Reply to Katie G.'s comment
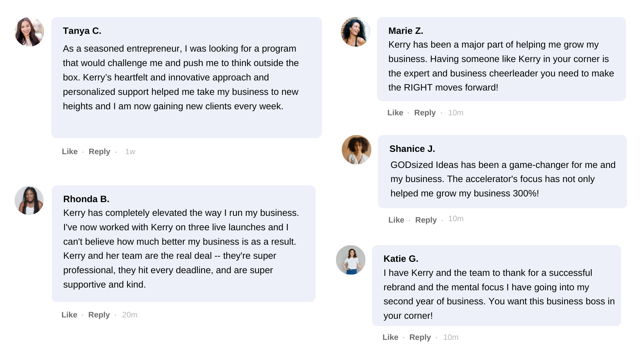Image resolution: width=644 pixels, height=362 pixels. click(x=420, y=337)
